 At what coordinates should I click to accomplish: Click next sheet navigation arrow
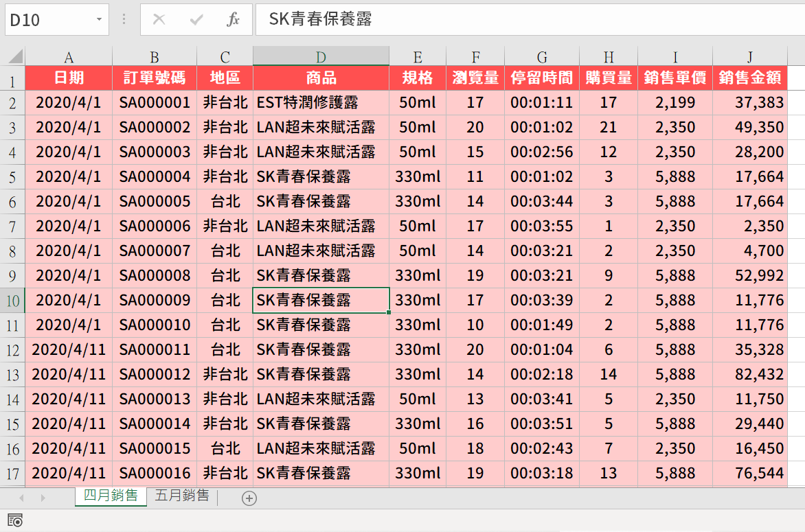coord(43,498)
